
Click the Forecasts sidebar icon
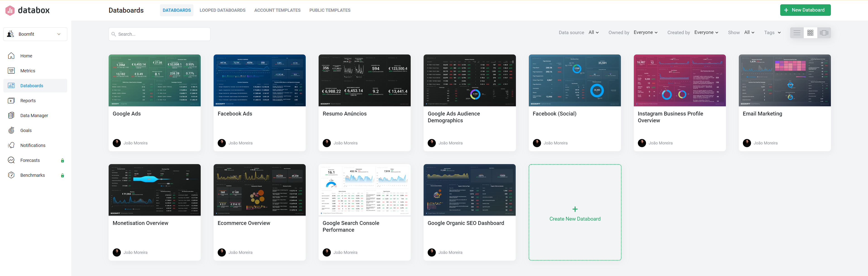pos(11,160)
